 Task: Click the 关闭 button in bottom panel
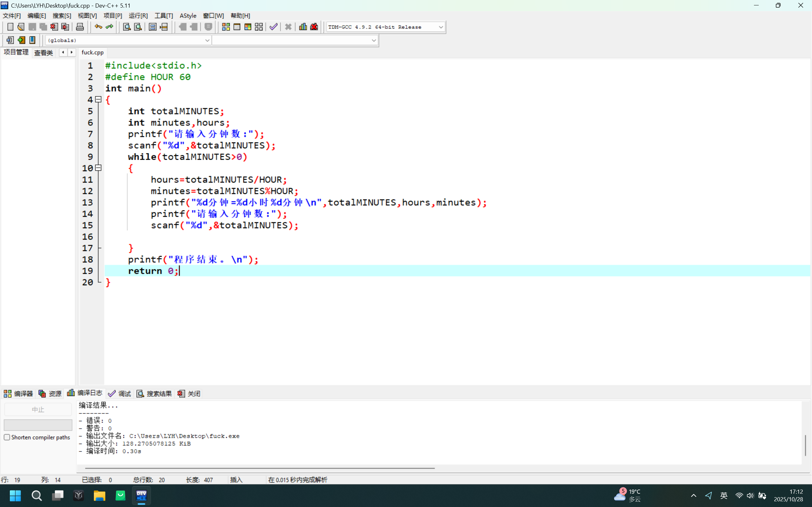(x=189, y=393)
